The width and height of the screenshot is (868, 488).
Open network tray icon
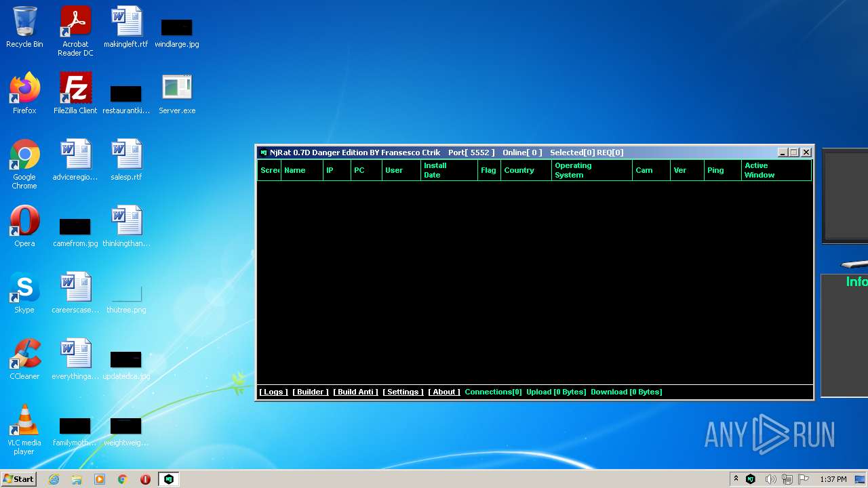[787, 479]
